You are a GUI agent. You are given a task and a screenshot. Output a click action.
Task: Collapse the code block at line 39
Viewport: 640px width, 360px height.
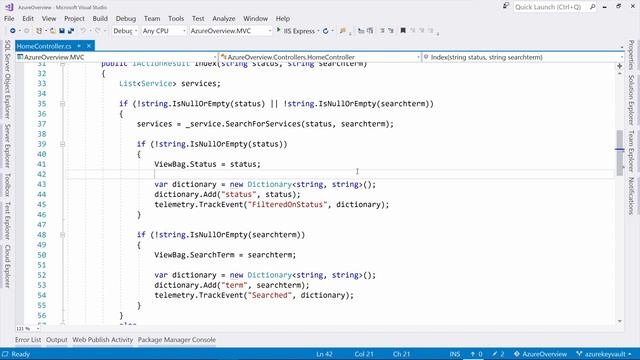coord(62,144)
